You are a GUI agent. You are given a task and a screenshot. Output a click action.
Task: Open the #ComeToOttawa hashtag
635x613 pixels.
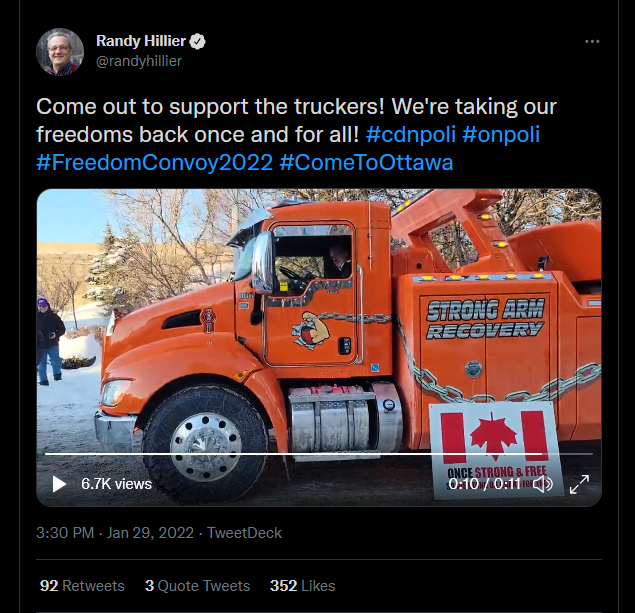[x=366, y=162]
